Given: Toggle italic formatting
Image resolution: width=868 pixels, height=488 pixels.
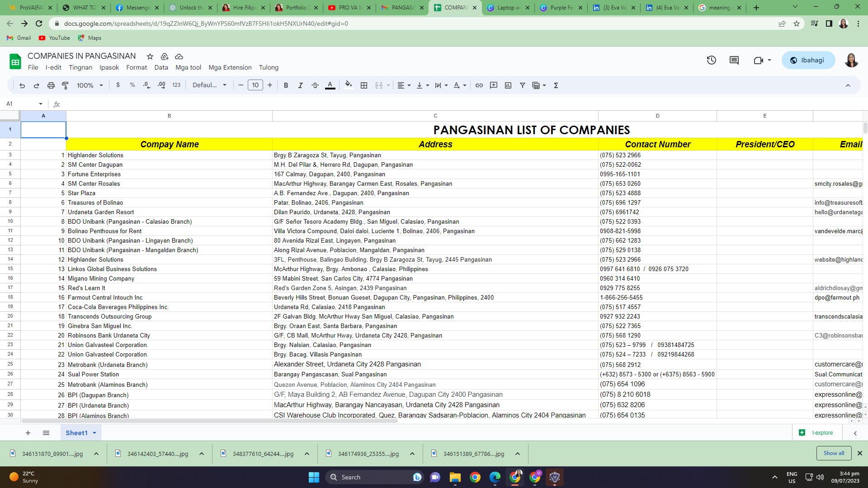Looking at the screenshot, I should tap(301, 85).
